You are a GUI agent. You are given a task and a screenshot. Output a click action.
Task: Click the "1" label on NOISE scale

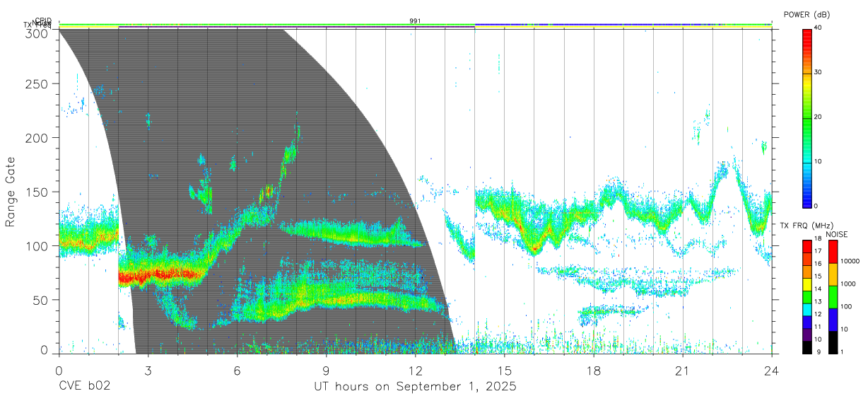(x=841, y=351)
